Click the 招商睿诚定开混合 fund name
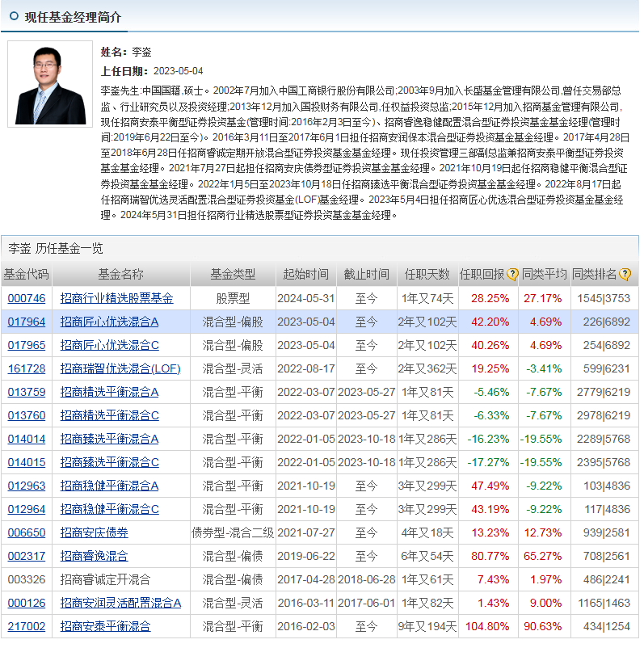The image size is (644, 648). point(105,580)
